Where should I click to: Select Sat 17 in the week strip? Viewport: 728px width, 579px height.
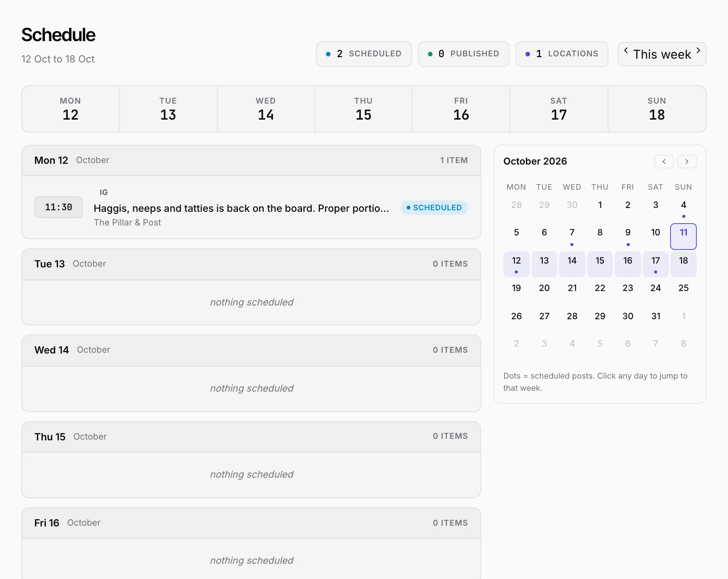[x=559, y=109]
